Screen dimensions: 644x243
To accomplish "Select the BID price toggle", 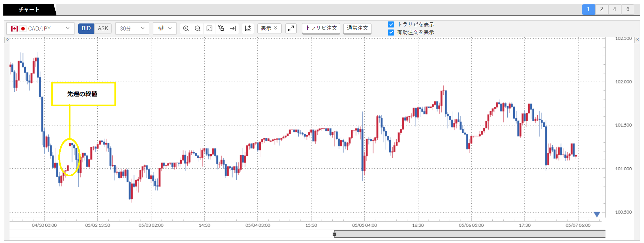I will click(x=86, y=28).
